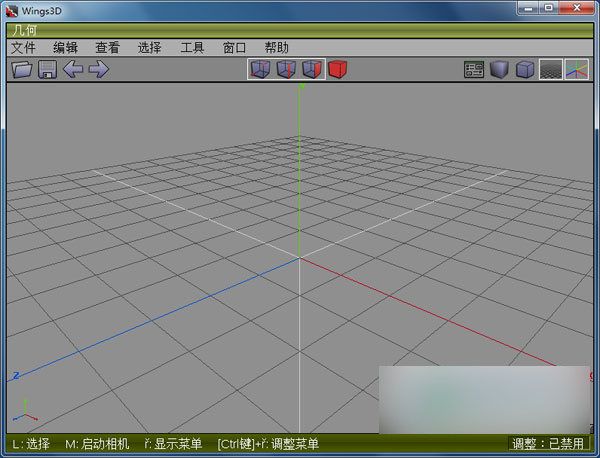Select vertex selection mode cube

click(259, 69)
